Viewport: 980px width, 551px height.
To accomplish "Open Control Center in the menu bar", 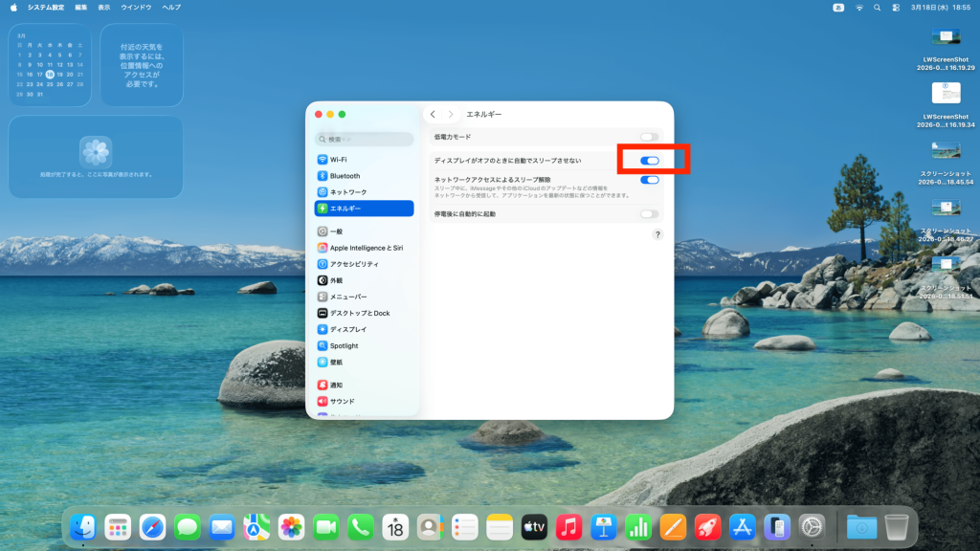I will pyautogui.click(x=896, y=8).
